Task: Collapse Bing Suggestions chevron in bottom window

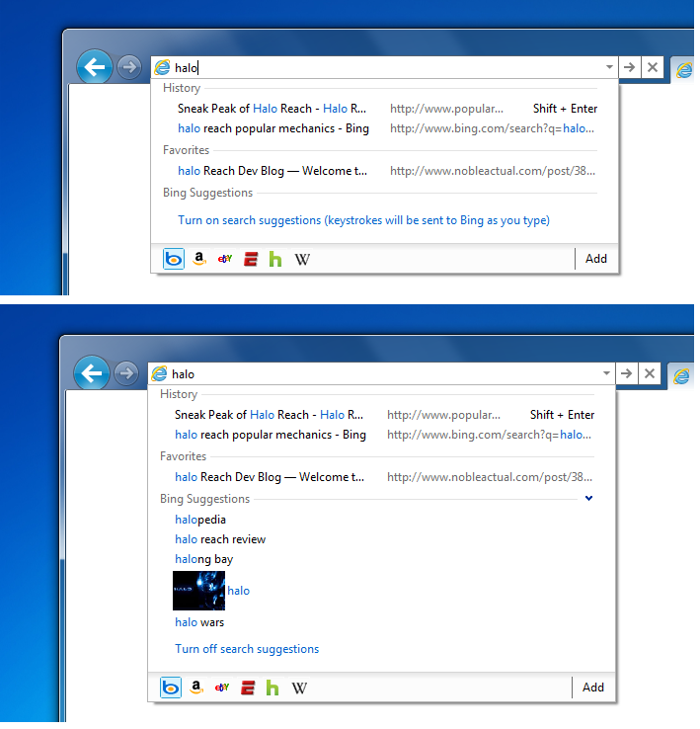Action: 589,499
